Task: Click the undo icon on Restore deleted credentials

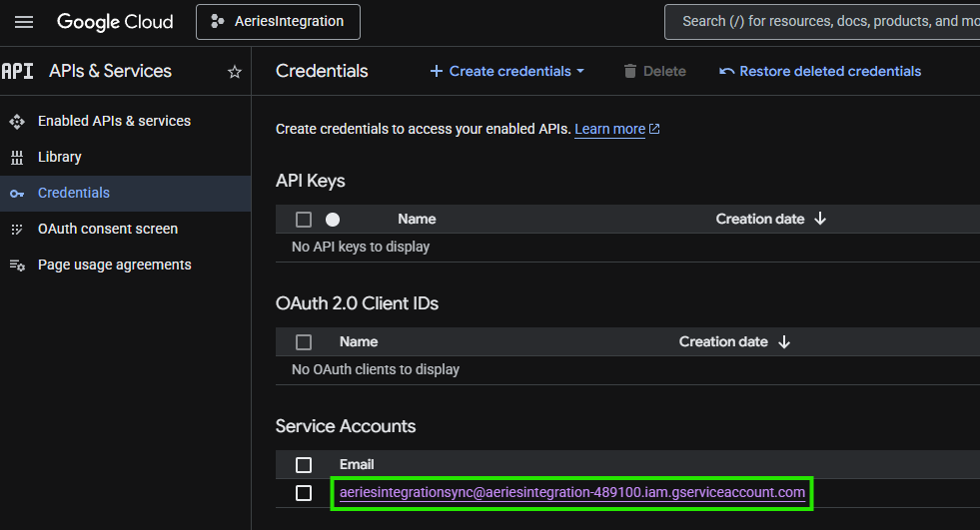Action: (x=726, y=71)
